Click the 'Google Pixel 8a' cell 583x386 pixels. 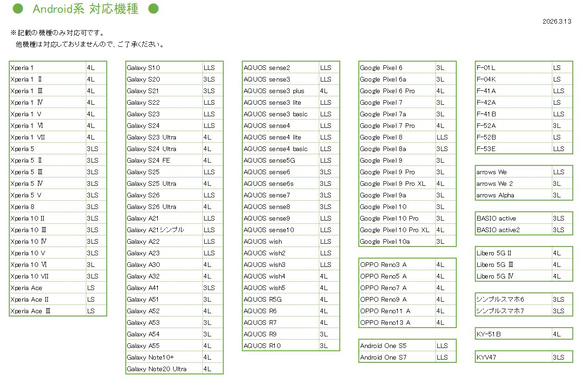pos(397,149)
